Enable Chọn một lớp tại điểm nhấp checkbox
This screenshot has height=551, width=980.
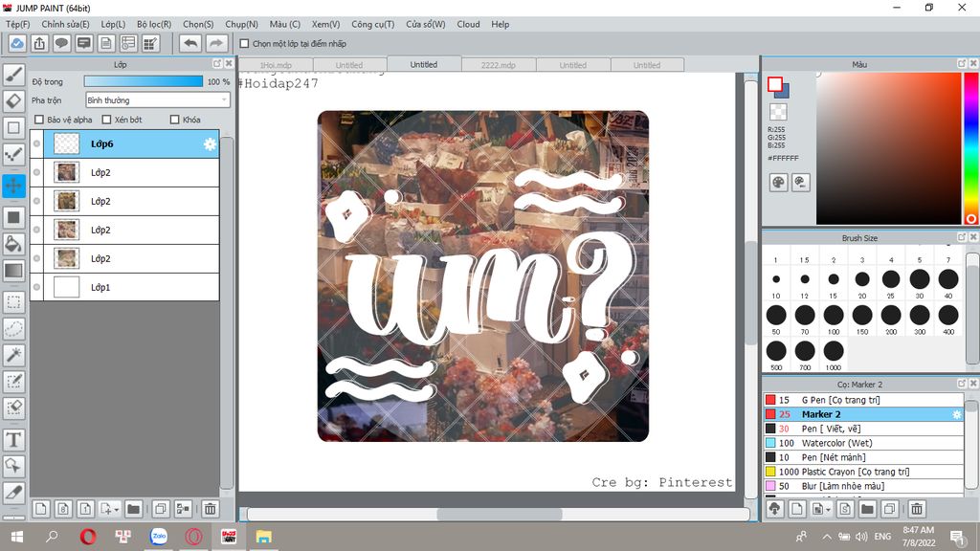pos(244,44)
